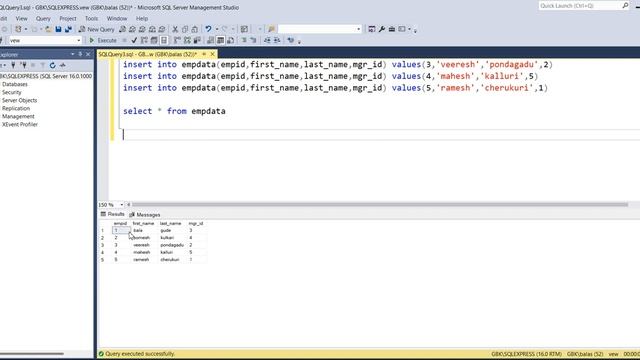This screenshot has width=640, height=360.
Task: Open the editor zoom level dropdown
Action: tap(122, 204)
